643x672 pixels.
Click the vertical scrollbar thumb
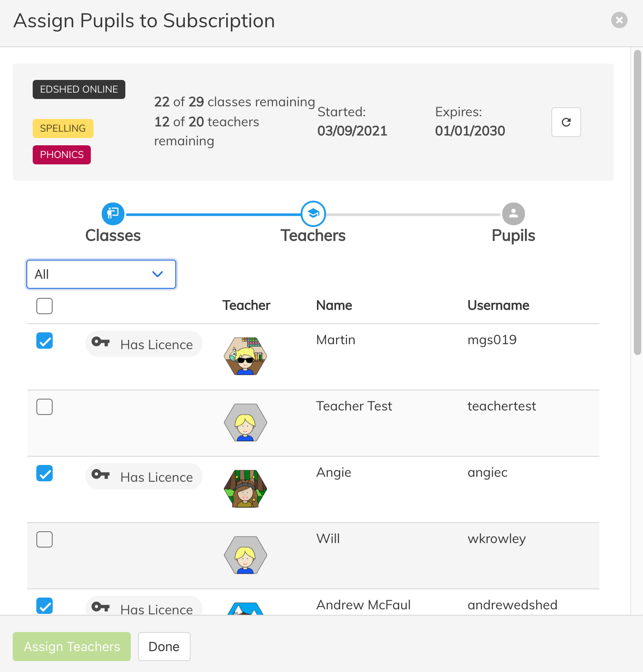637,202
